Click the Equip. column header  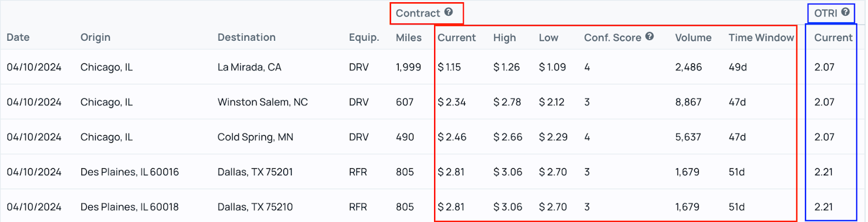[x=364, y=37]
